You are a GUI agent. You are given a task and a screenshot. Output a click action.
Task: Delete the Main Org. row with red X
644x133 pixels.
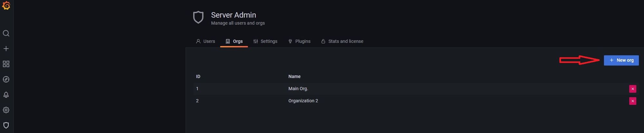click(x=633, y=89)
